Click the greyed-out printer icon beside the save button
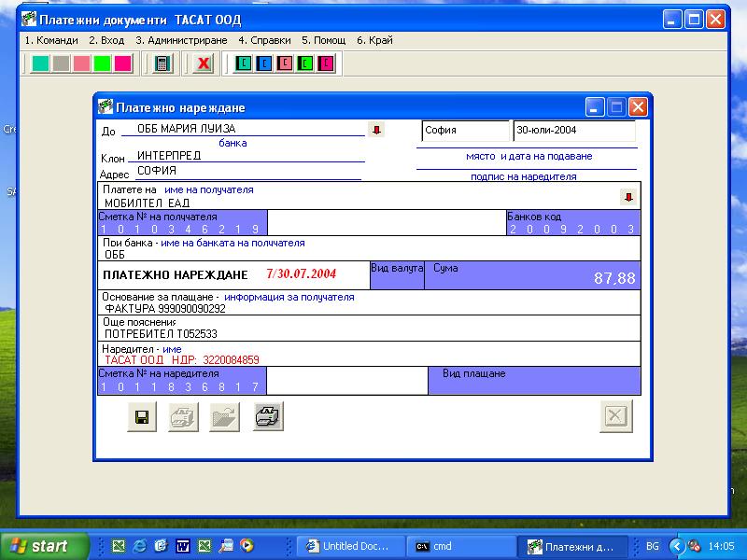The image size is (747, 560). tap(183, 417)
